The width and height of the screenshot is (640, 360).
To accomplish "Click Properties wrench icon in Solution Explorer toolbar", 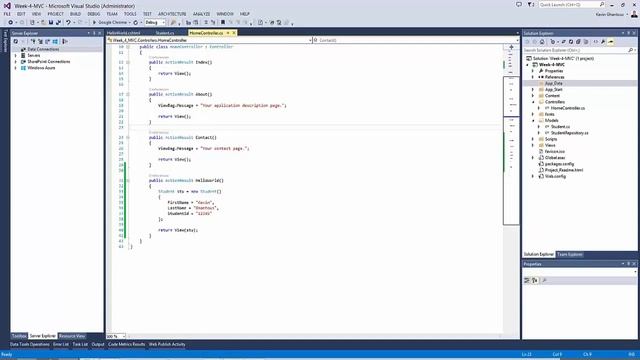I will pos(603,42).
